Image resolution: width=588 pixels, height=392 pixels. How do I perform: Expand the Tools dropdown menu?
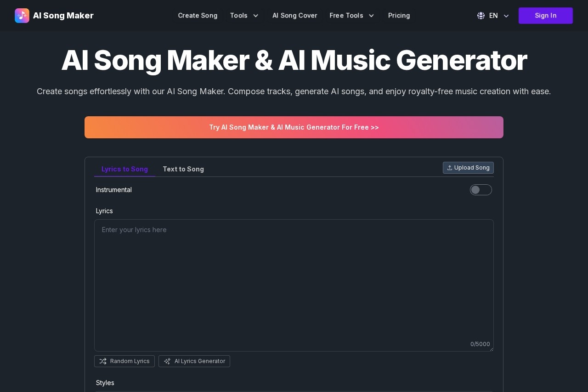(244, 15)
